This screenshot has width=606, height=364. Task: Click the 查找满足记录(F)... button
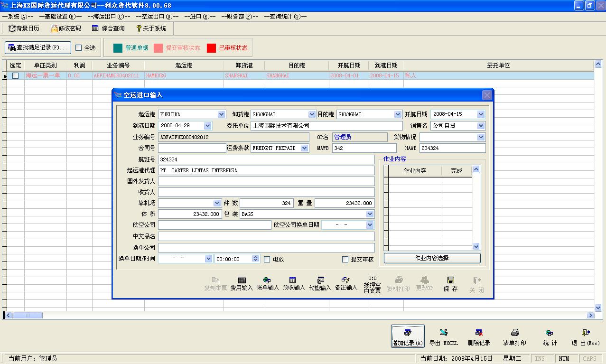(38, 47)
